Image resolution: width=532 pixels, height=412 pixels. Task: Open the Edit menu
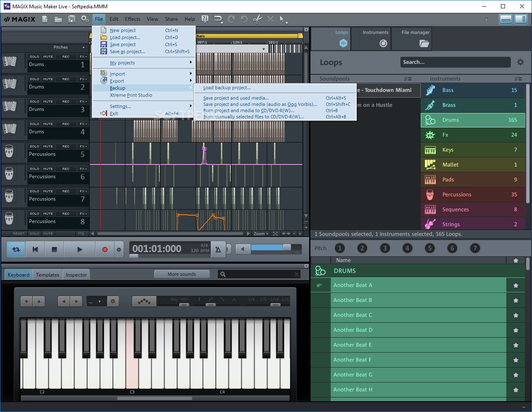pyautogui.click(x=114, y=19)
